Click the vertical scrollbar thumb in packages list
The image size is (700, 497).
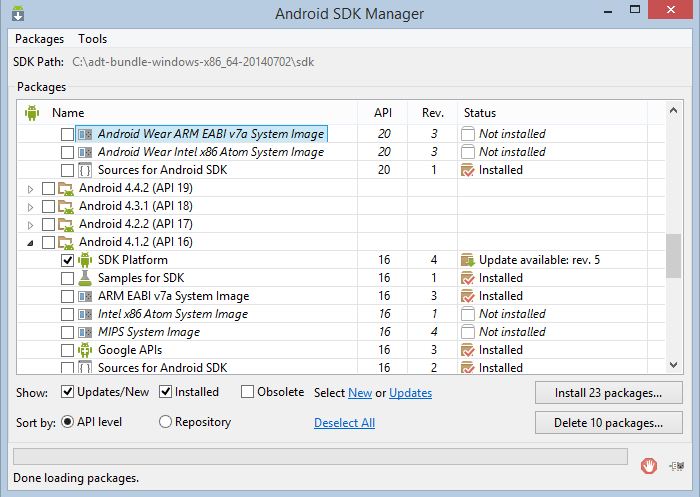click(x=673, y=255)
